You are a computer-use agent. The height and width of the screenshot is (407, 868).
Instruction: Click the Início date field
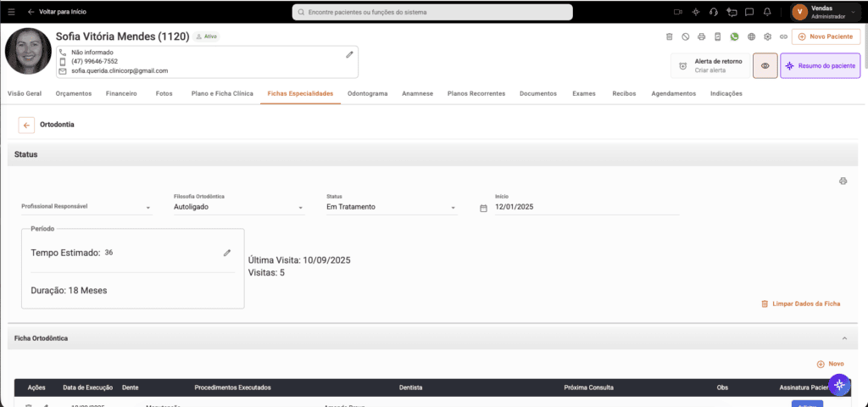click(587, 207)
